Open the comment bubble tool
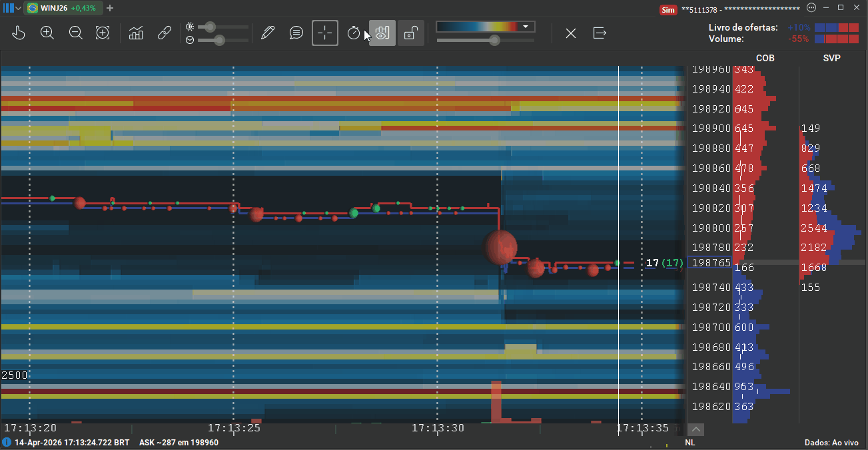Viewport: 868px width, 450px height. 296,33
